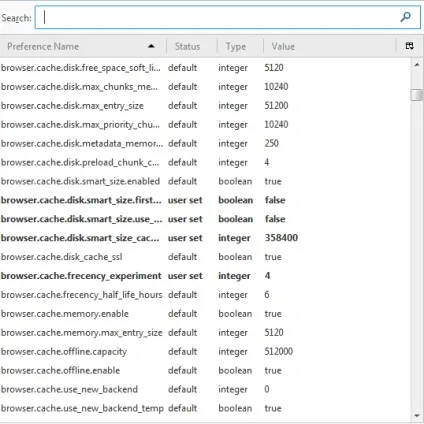
Task: Click true value in use_new_backend_temp row
Action: [x=273, y=408]
